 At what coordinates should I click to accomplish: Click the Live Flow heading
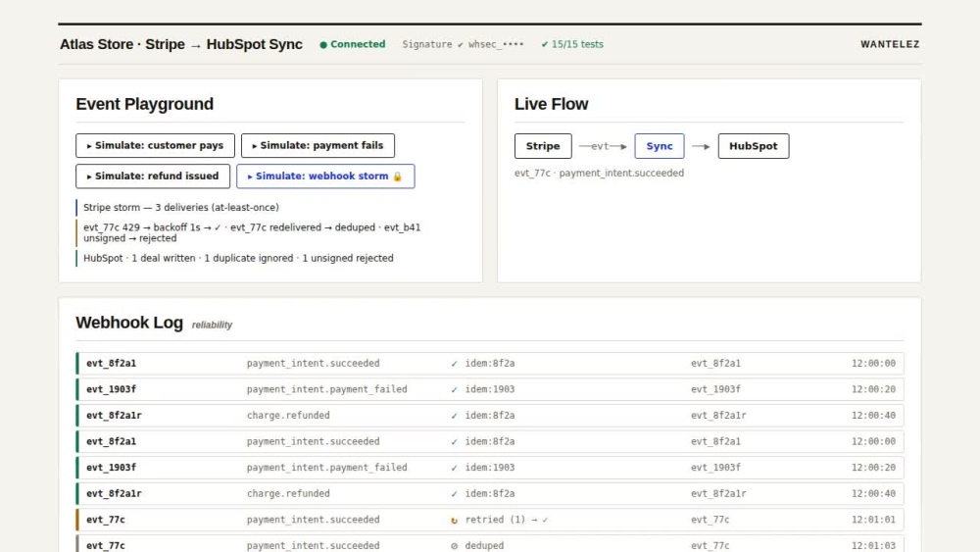pos(551,104)
